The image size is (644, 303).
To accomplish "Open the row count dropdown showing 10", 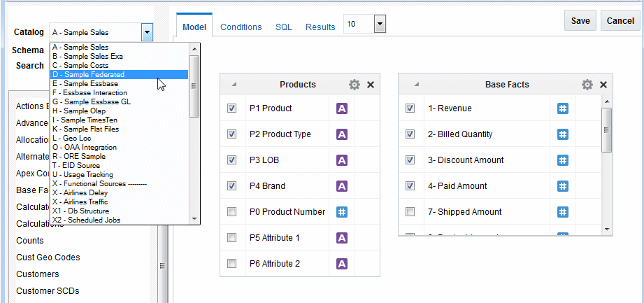I will coord(380,24).
